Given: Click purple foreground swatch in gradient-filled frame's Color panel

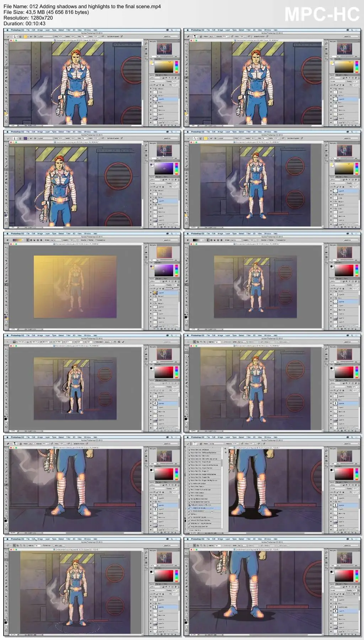Looking at the screenshot, I should [x=151, y=266].
